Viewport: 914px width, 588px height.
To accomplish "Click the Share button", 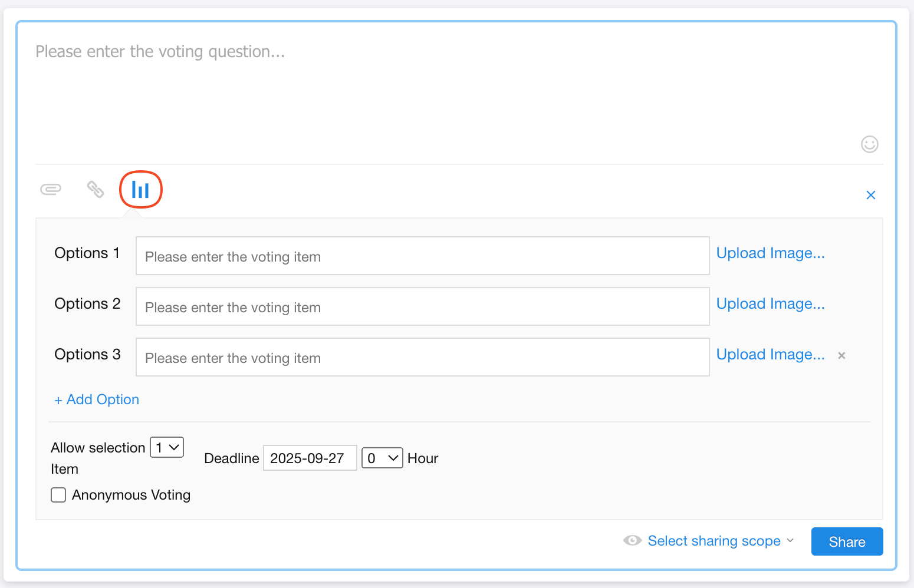I will 847,541.
